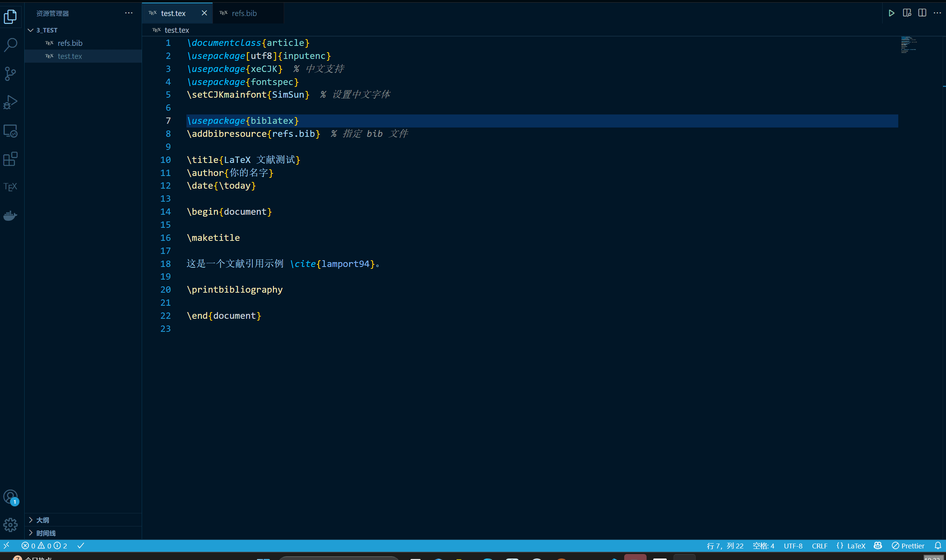
Task: Open explorer panel more actions menu
Action: [129, 13]
